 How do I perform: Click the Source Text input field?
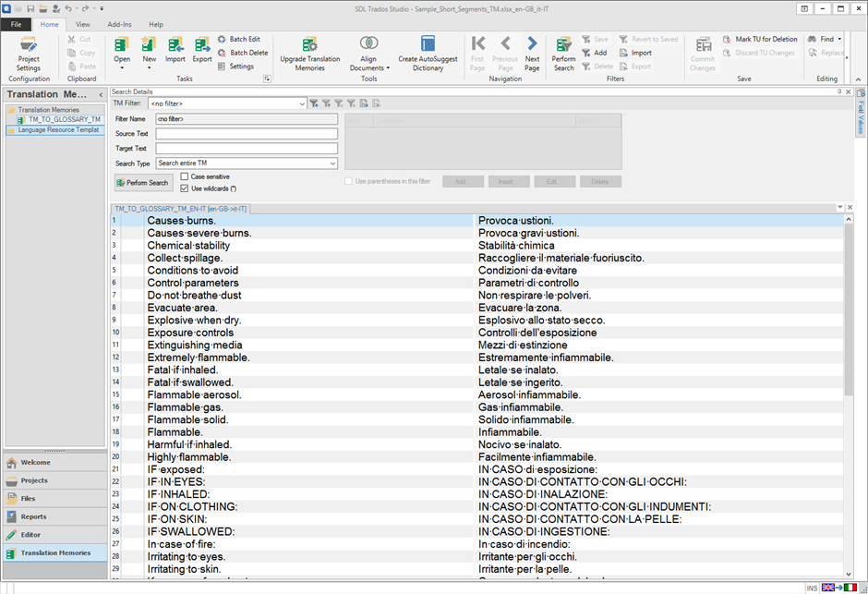[x=247, y=133]
